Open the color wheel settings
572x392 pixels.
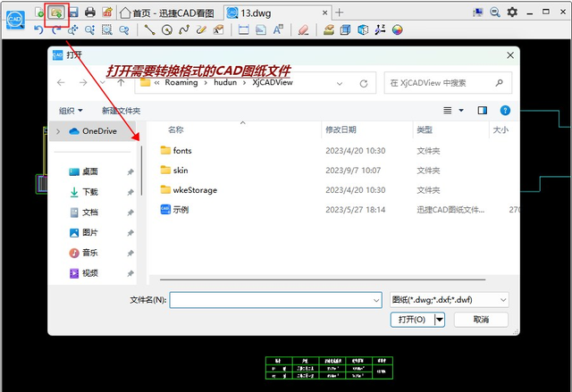[397, 29]
